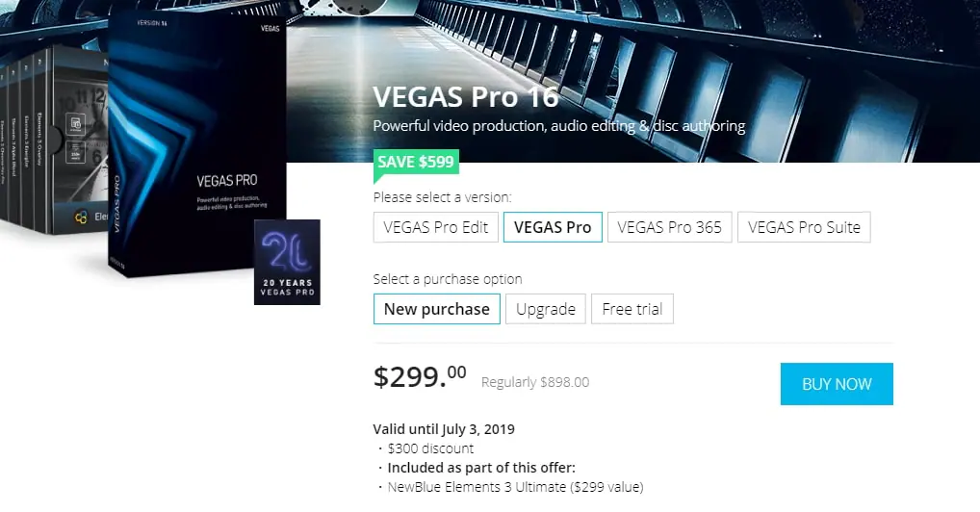The image size is (980, 512).
Task: Click the NewBlue Elements 3 Ultimate item
Action: pos(515,487)
